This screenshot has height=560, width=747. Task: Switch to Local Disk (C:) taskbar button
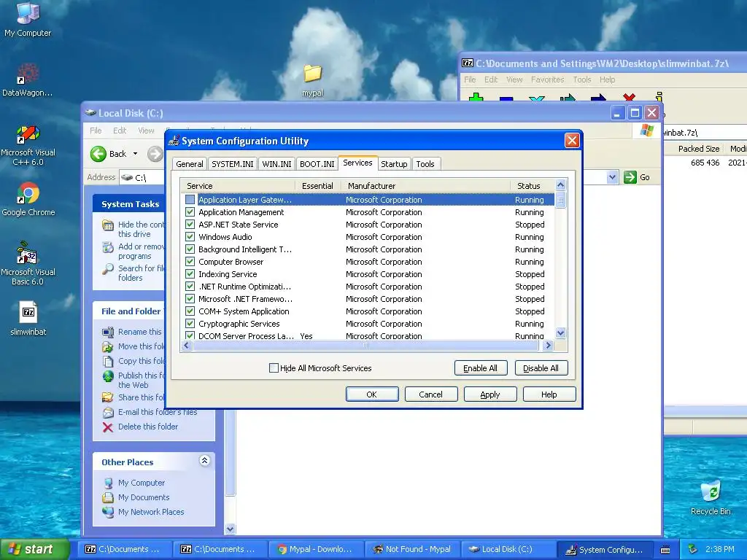[x=508, y=549]
